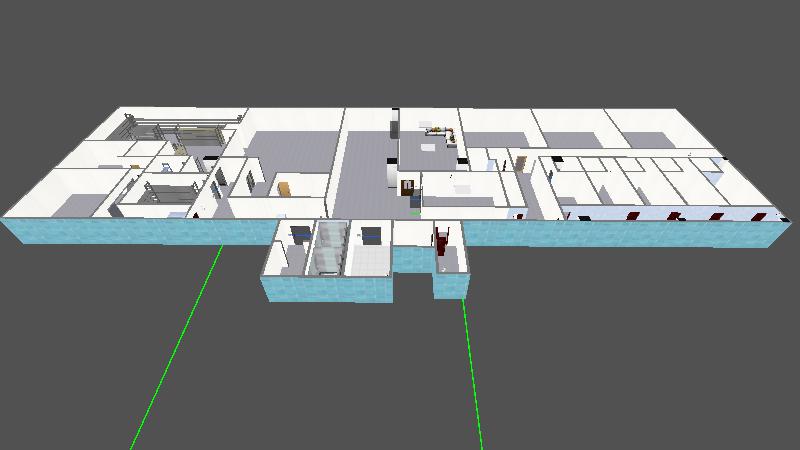The image size is (800, 450).
Task: Select the tall white appliance by the kitchen
Action: pos(394,128)
